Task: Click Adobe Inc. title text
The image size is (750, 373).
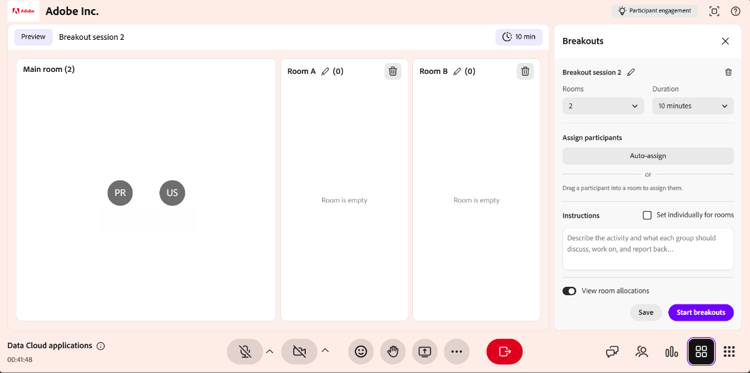Action: pyautogui.click(x=72, y=11)
